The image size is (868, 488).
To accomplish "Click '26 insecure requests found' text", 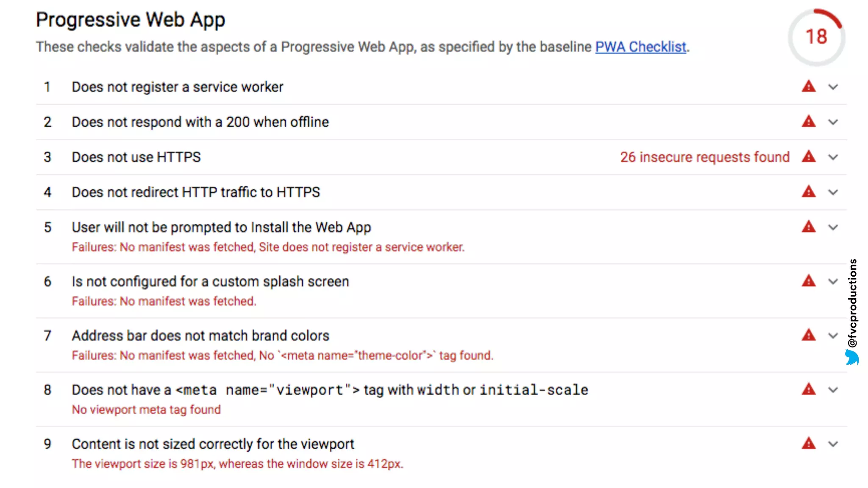I will tap(704, 157).
